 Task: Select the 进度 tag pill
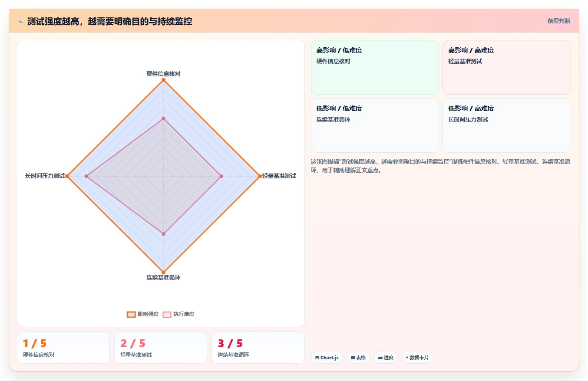pyautogui.click(x=386, y=358)
